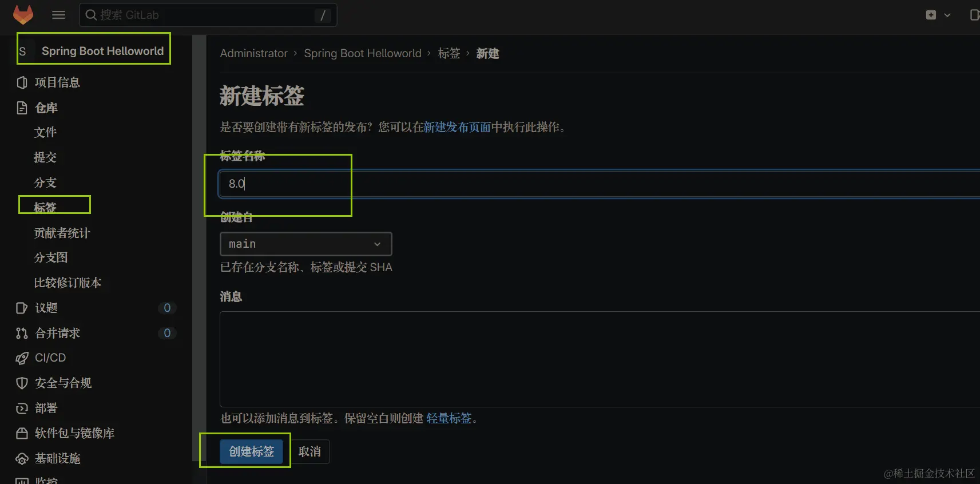980x484 pixels.
Task: Click the project information icon
Action: [22, 82]
